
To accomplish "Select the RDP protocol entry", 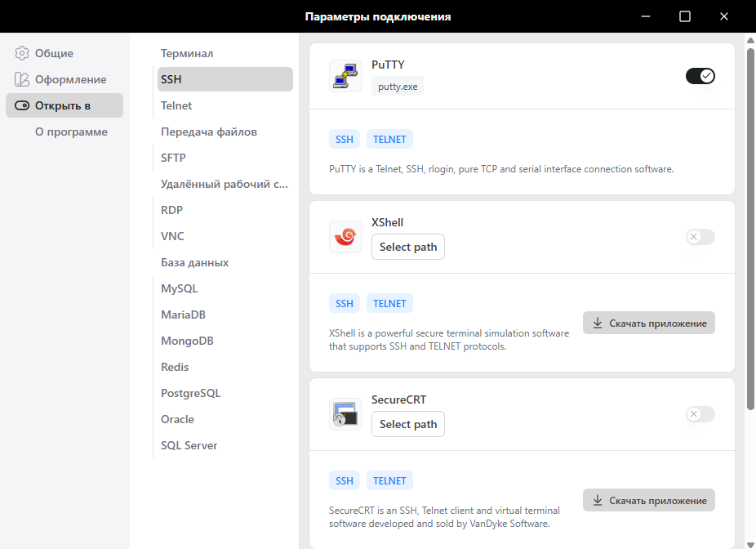I will coord(225,210).
